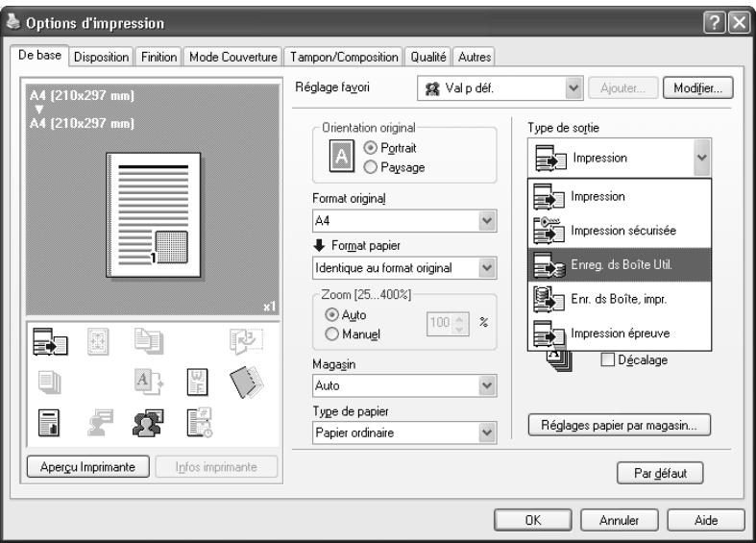Switch to the De base tab
Image resolution: width=756 pixels, height=543 pixels.
tap(39, 55)
